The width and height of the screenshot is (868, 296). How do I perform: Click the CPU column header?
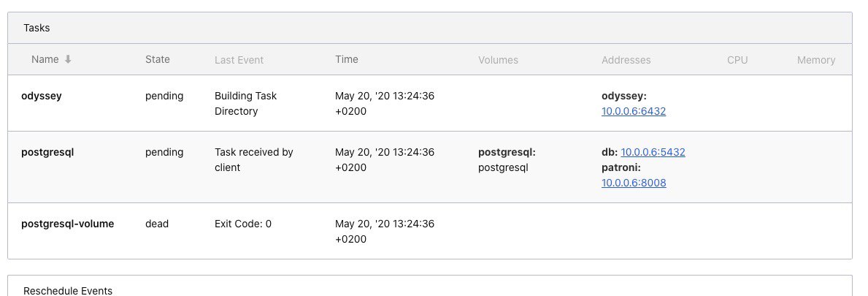tap(737, 60)
